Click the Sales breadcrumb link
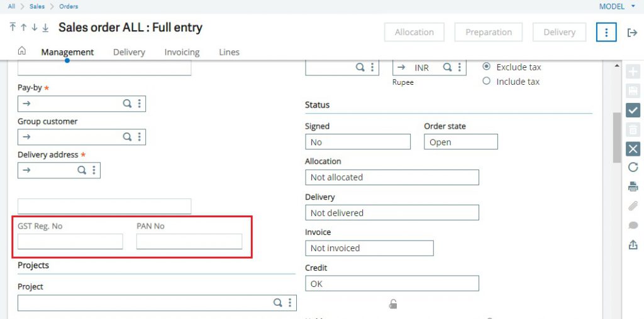 (x=37, y=6)
